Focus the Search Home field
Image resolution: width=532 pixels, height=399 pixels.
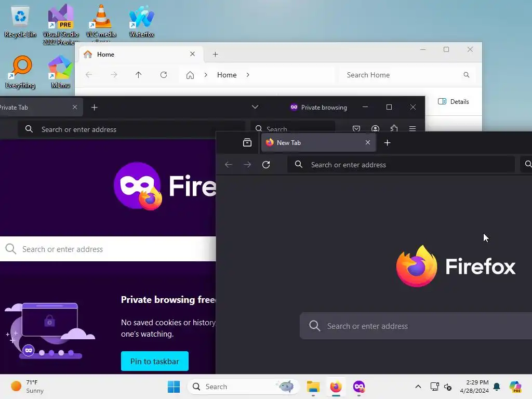point(406,75)
